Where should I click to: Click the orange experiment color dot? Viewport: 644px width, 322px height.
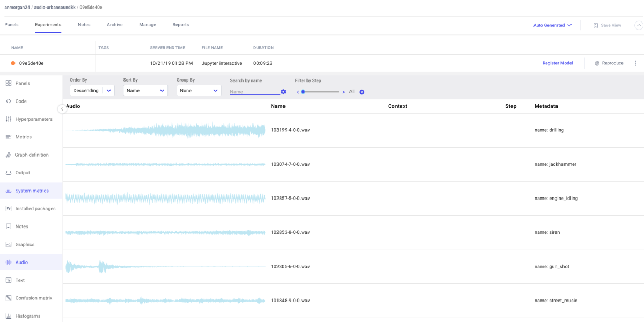[x=13, y=63]
